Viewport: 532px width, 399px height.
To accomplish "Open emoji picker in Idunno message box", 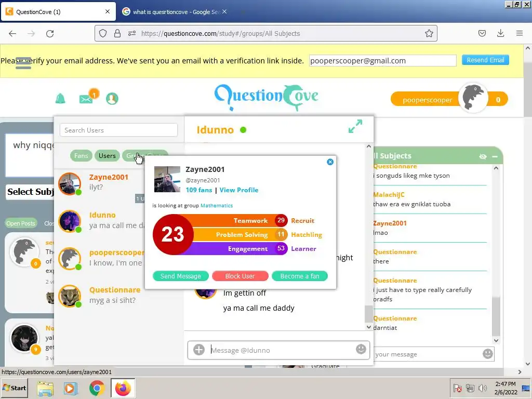I will click(x=361, y=349).
